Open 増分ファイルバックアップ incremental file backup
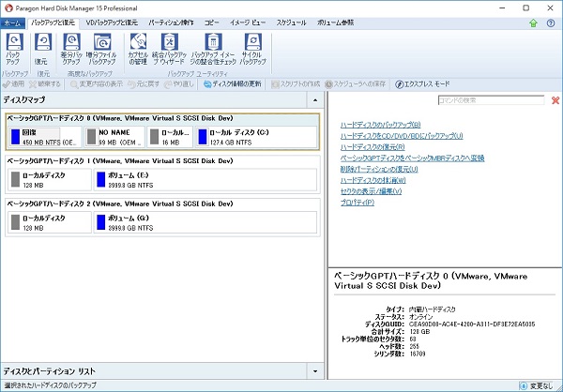This screenshot has height=392, width=563. point(101,49)
